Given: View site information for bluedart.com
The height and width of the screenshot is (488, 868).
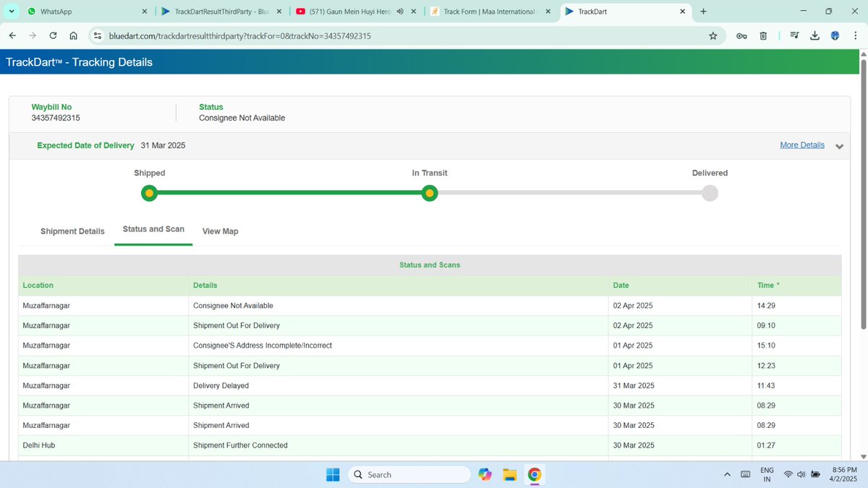Looking at the screenshot, I should [x=98, y=35].
